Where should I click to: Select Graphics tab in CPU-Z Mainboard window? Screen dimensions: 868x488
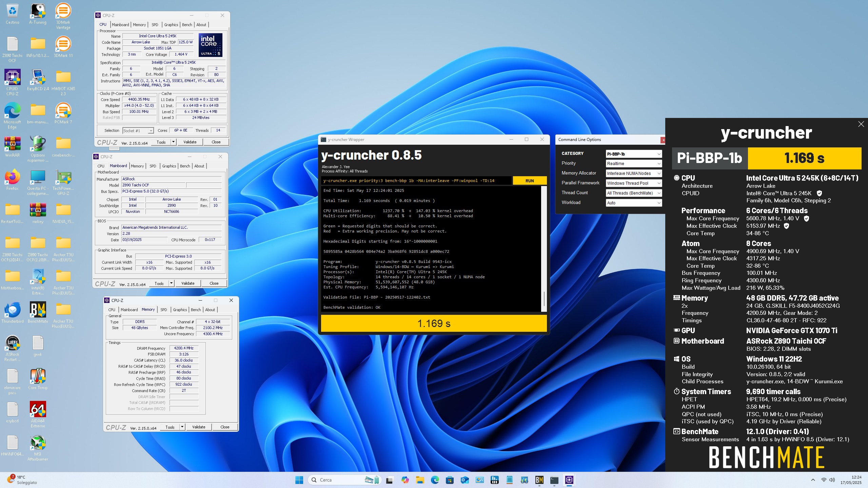pos(169,166)
